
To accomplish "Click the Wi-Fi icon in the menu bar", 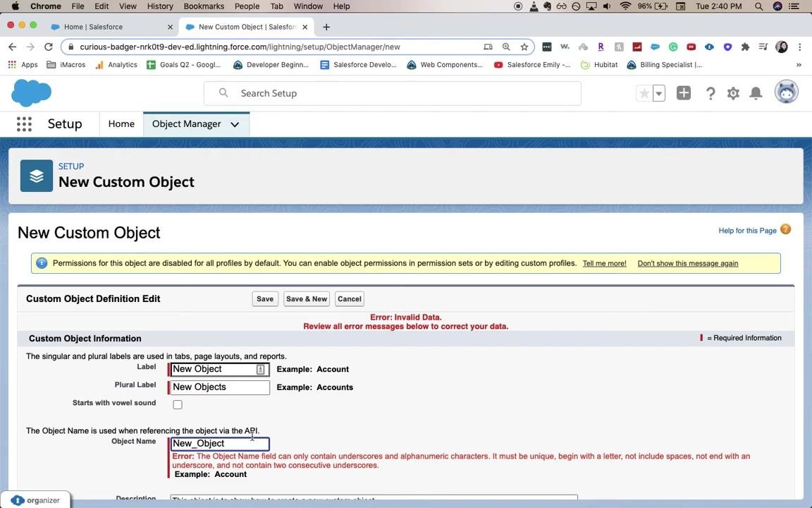I will pyautogui.click(x=625, y=6).
